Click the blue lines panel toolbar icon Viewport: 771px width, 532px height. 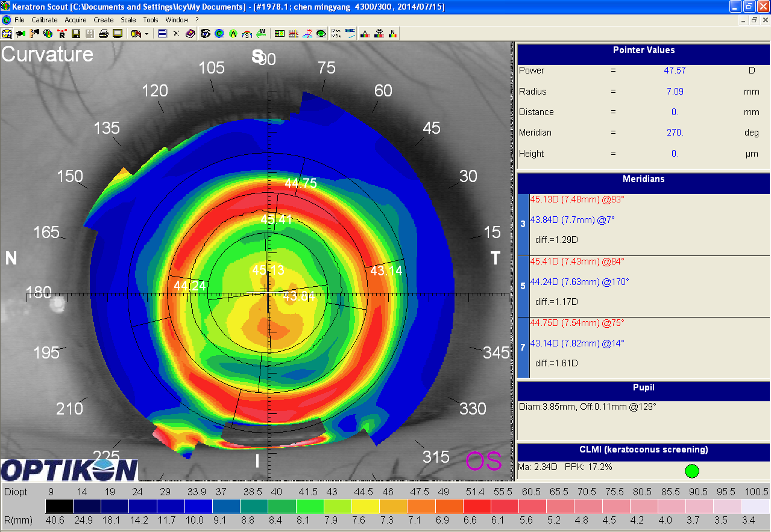350,33
